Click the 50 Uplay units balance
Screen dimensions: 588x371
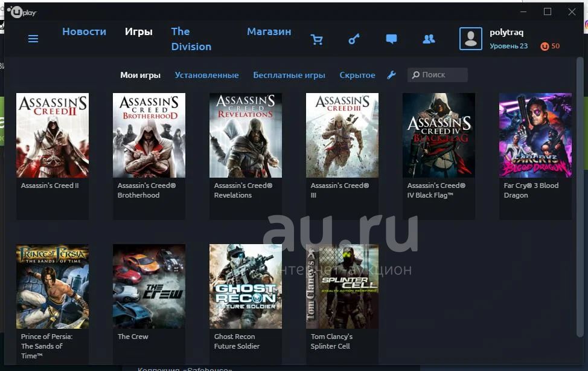[x=555, y=46]
